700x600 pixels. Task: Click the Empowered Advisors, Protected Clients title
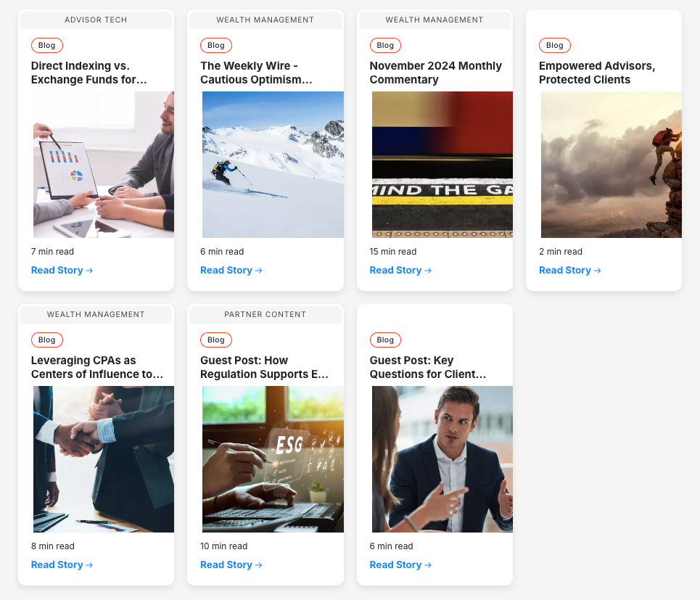(596, 73)
